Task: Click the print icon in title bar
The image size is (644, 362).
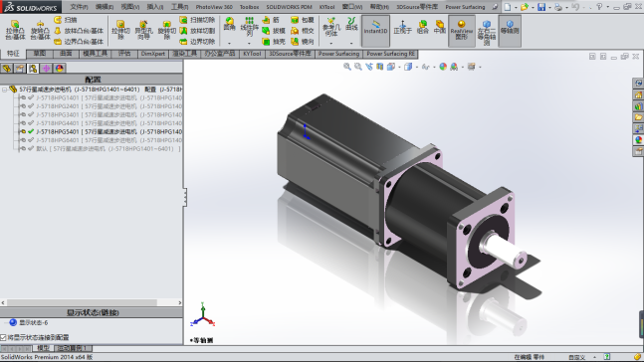Action: click(557, 7)
